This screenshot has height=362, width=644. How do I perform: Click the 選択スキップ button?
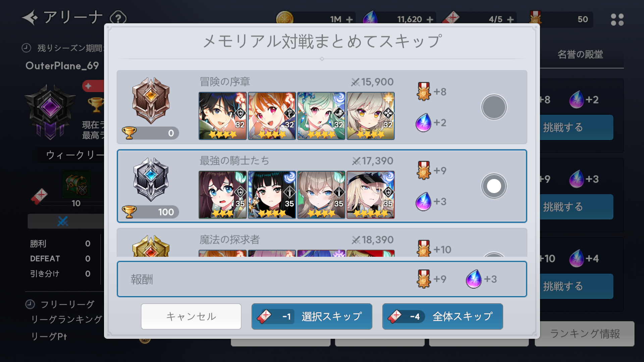coord(312,316)
